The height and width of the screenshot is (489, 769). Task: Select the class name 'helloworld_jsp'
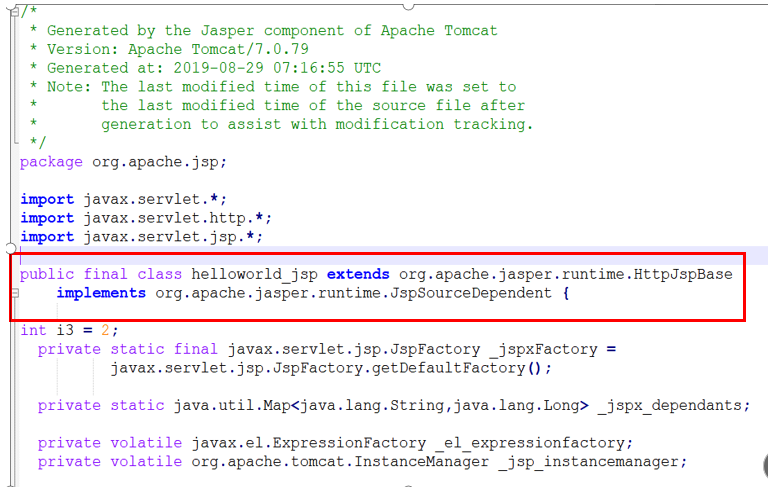pyautogui.click(x=255, y=274)
